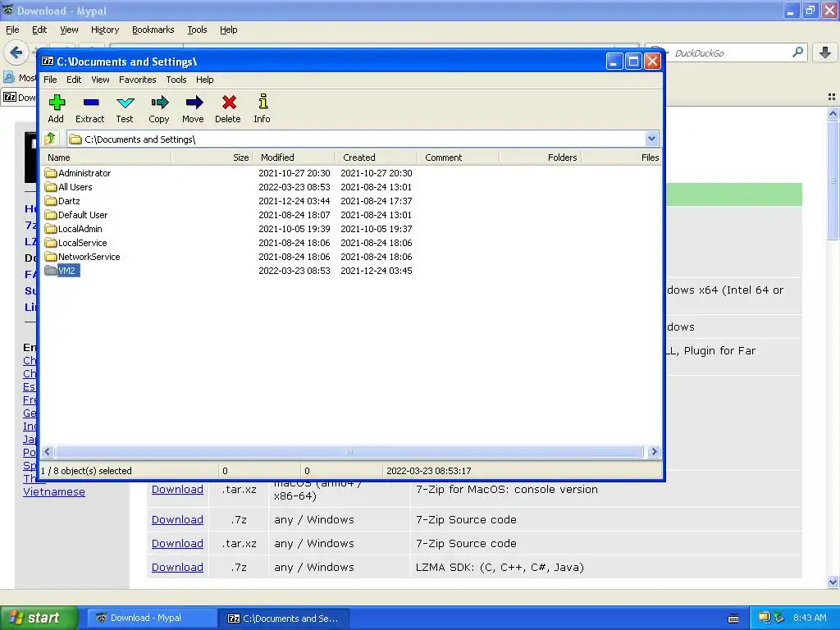Image resolution: width=840 pixels, height=630 pixels.
Task: Sort by Modified column header
Action: tap(294, 157)
